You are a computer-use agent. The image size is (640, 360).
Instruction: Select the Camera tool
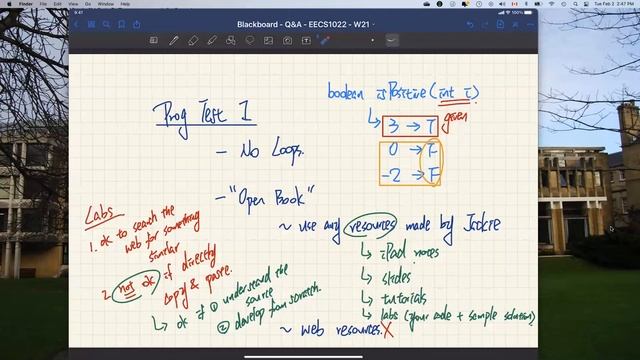pyautogui.click(x=287, y=40)
